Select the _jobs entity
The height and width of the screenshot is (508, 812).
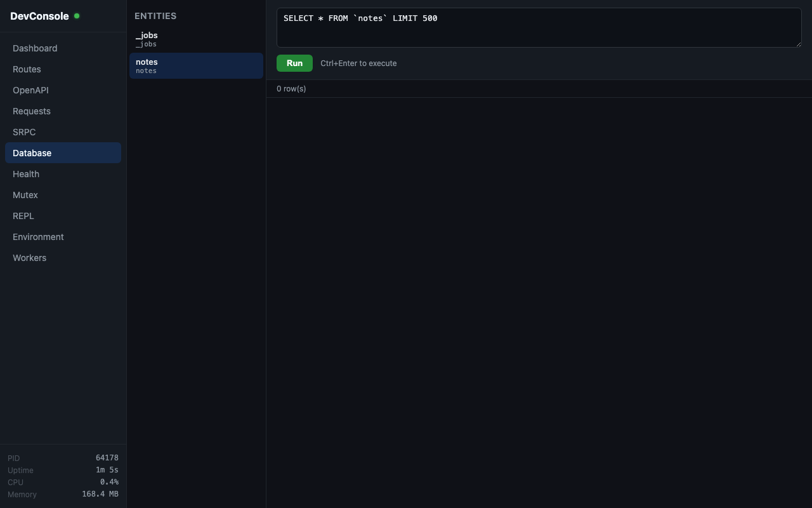pos(196,39)
